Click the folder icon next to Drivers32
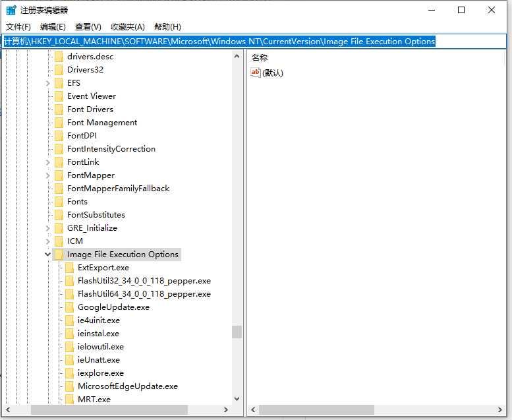Viewport: 512px width, 420px height. pos(59,70)
